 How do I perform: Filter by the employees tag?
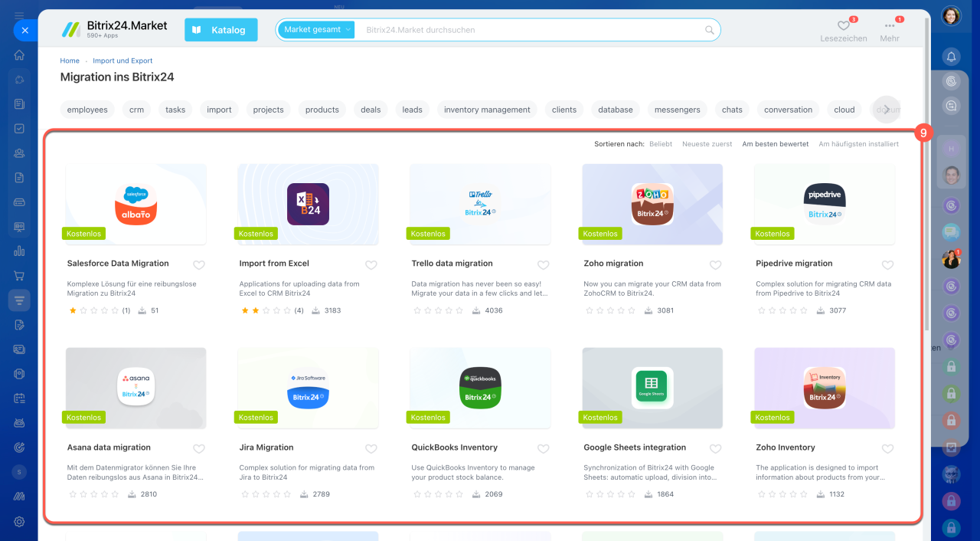87,110
